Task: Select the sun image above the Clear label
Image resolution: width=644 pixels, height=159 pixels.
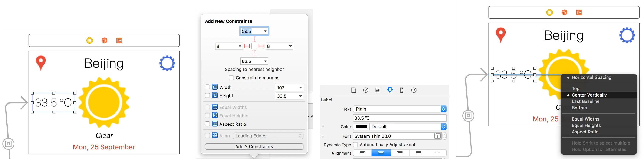Action: tap(104, 102)
